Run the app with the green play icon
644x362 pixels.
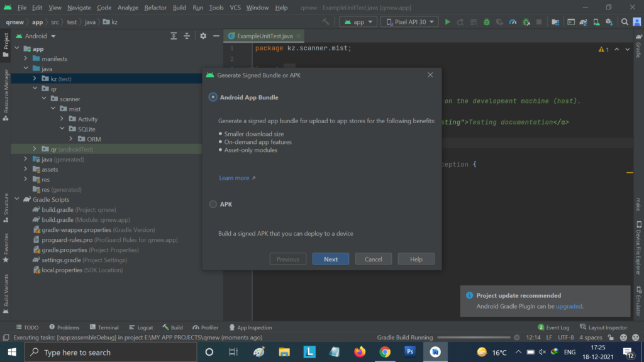click(x=447, y=22)
